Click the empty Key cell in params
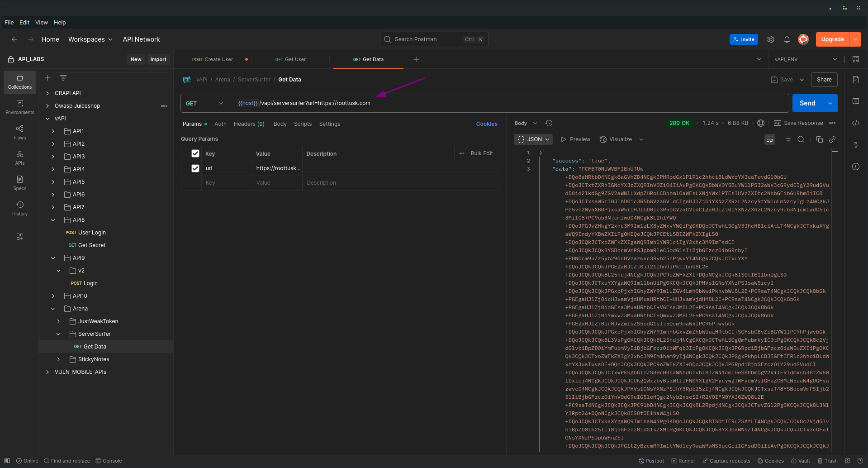 click(x=227, y=183)
